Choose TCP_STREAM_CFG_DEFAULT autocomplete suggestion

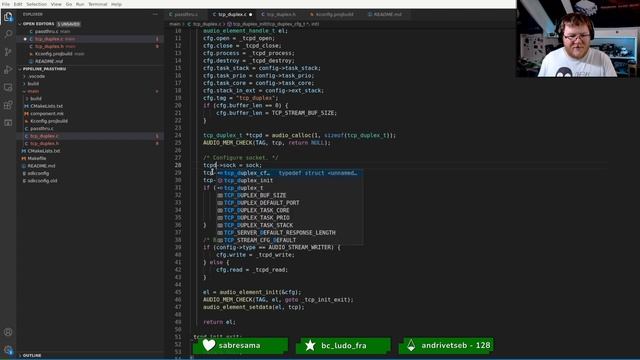point(289,240)
